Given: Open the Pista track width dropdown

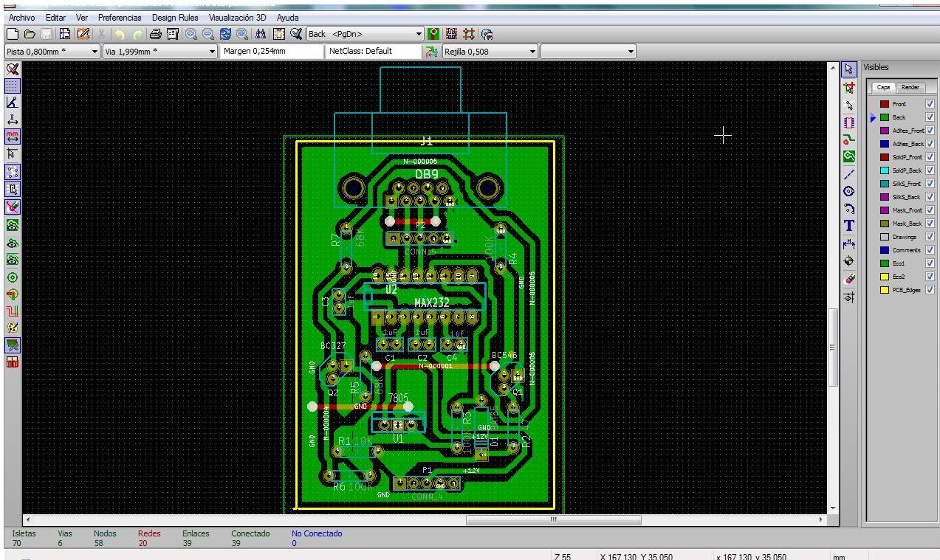Looking at the screenshot, I should (x=95, y=51).
